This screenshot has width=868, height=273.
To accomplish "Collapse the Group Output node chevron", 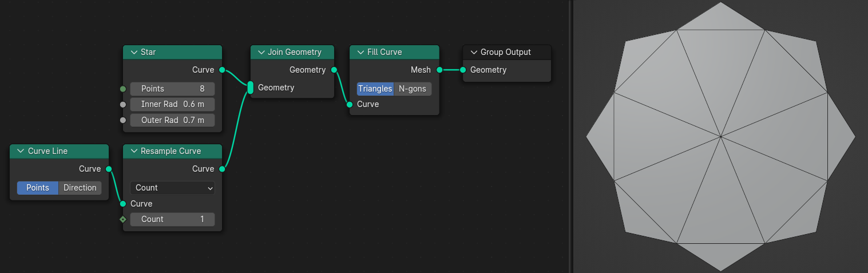I will [x=473, y=52].
